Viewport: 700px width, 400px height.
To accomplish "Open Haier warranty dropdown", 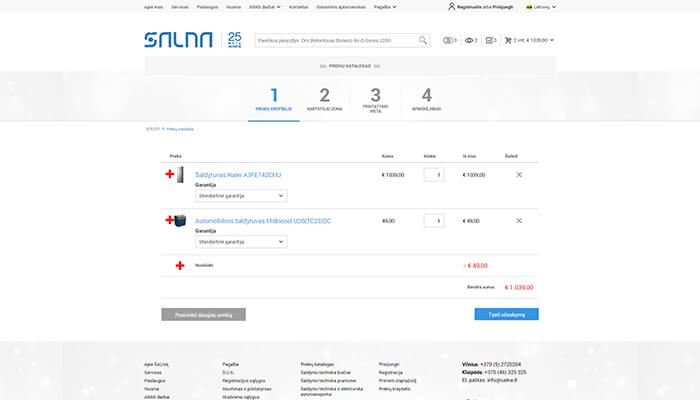I will coord(241,196).
